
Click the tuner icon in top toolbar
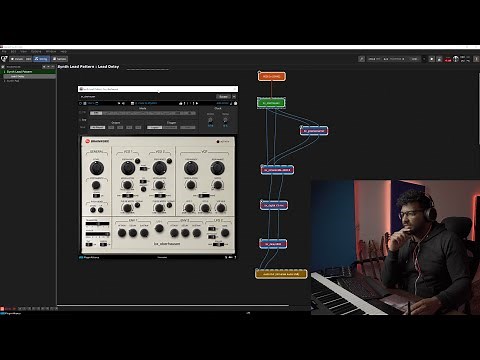pos(362,59)
